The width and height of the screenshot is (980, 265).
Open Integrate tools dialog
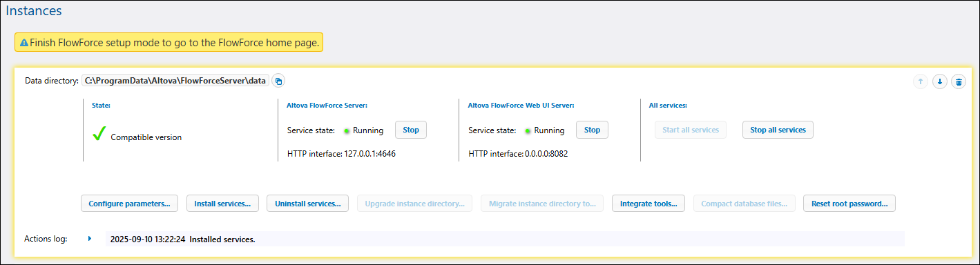[648, 204]
